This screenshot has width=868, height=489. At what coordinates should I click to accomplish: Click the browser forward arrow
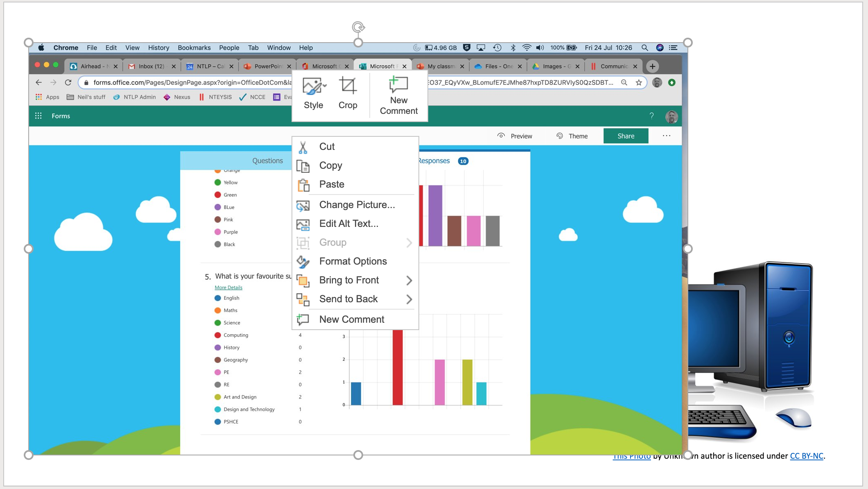pyautogui.click(x=53, y=82)
